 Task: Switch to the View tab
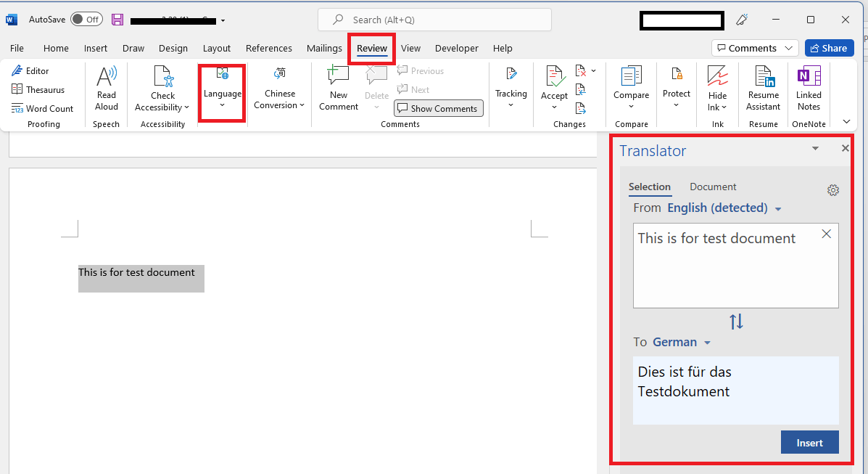410,48
